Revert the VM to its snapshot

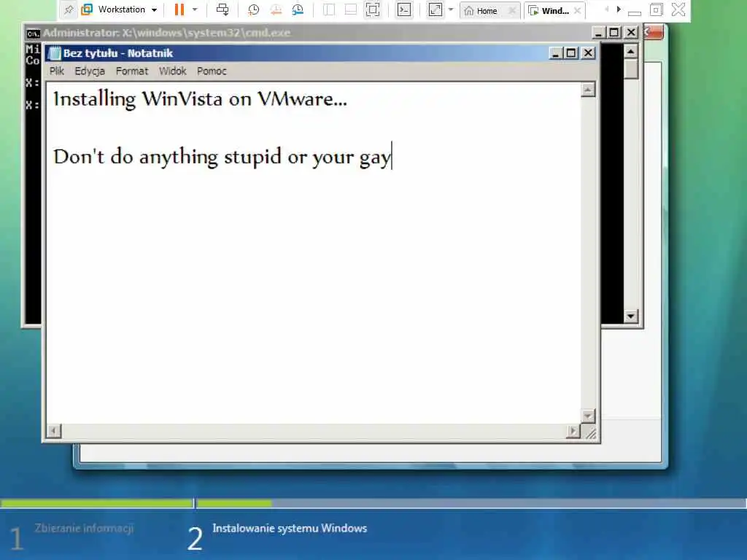click(276, 9)
